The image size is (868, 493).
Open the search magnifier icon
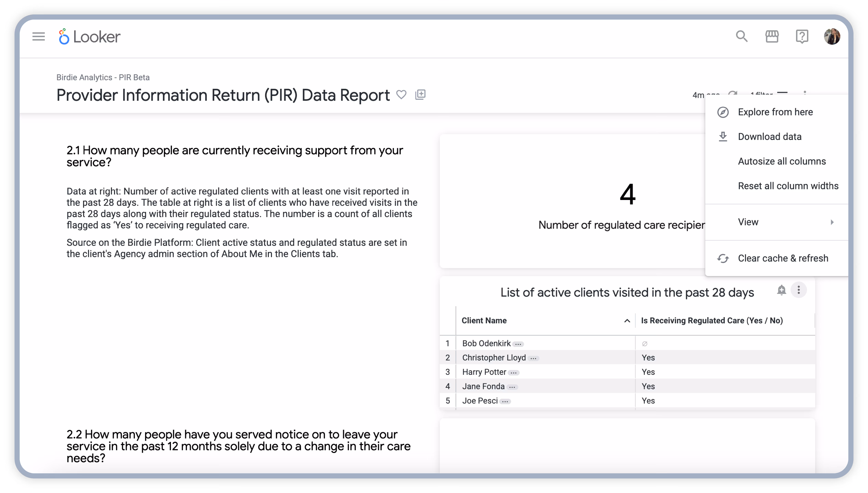[x=742, y=36]
